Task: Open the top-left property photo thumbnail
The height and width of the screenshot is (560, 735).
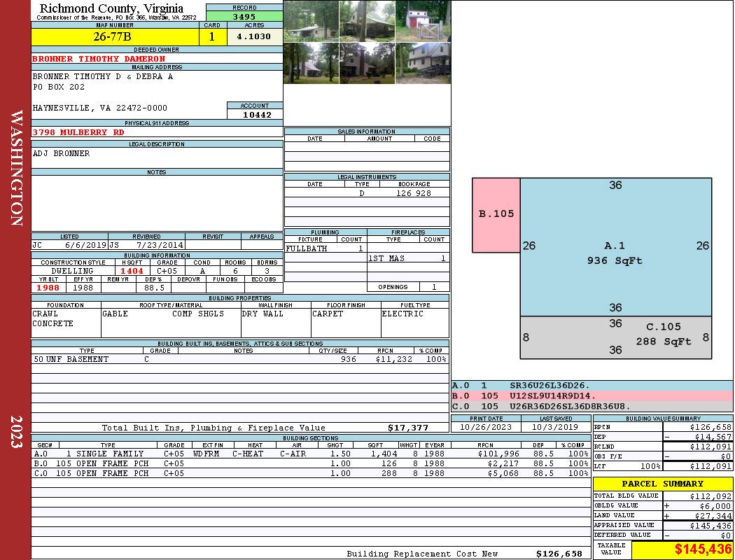Action: click(x=311, y=21)
